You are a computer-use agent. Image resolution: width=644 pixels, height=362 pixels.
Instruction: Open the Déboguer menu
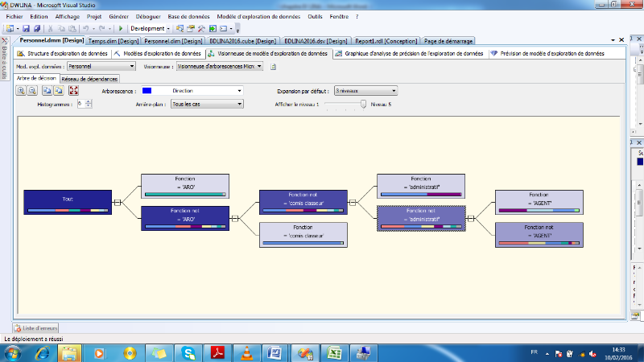pos(148,16)
